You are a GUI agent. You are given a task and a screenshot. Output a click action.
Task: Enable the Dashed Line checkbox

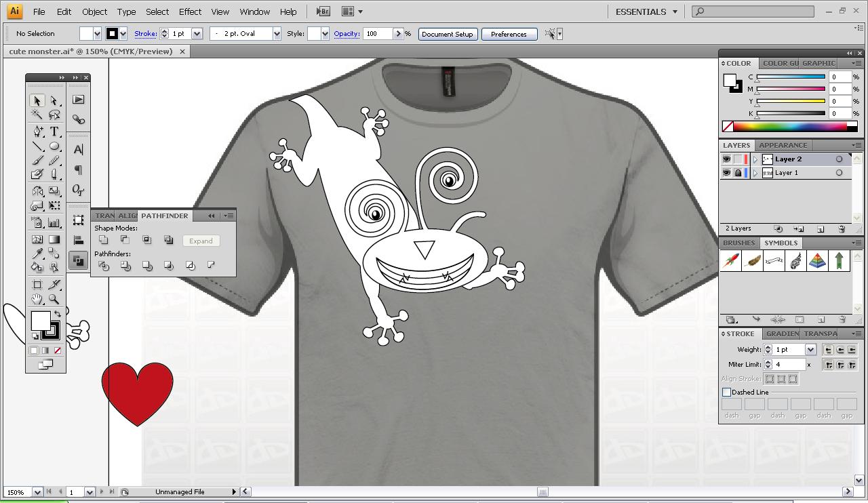pos(726,393)
